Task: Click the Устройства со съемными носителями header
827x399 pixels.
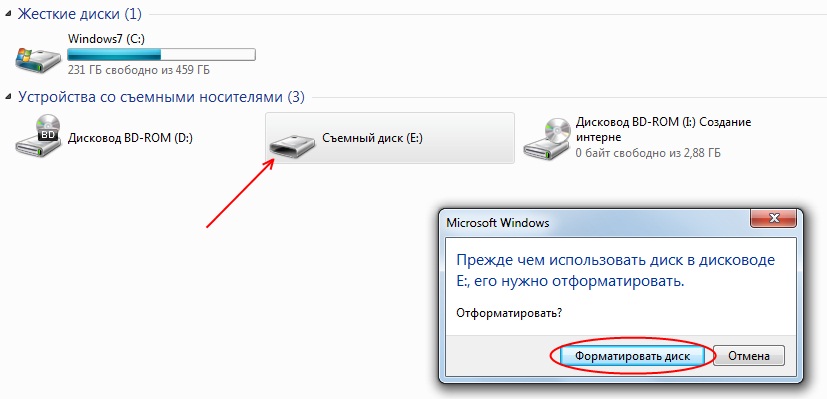Action: [161, 97]
